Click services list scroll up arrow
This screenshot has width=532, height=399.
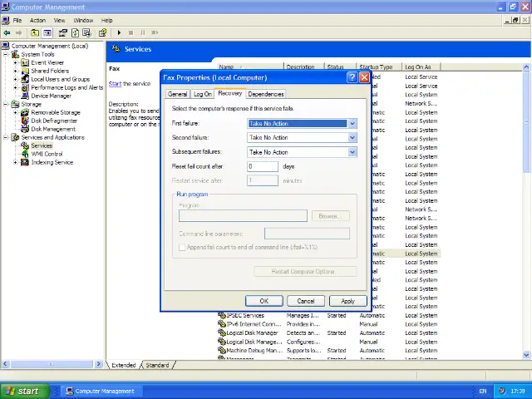(526, 66)
